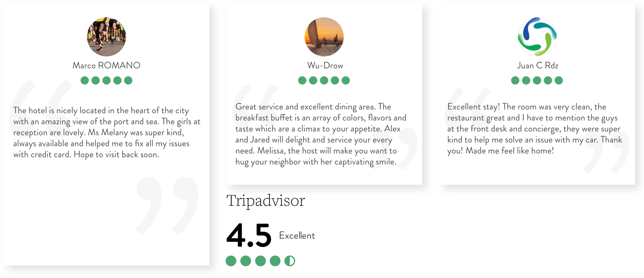The image size is (644, 278).
Task: Click the Excellent rating label
Action: tap(297, 236)
